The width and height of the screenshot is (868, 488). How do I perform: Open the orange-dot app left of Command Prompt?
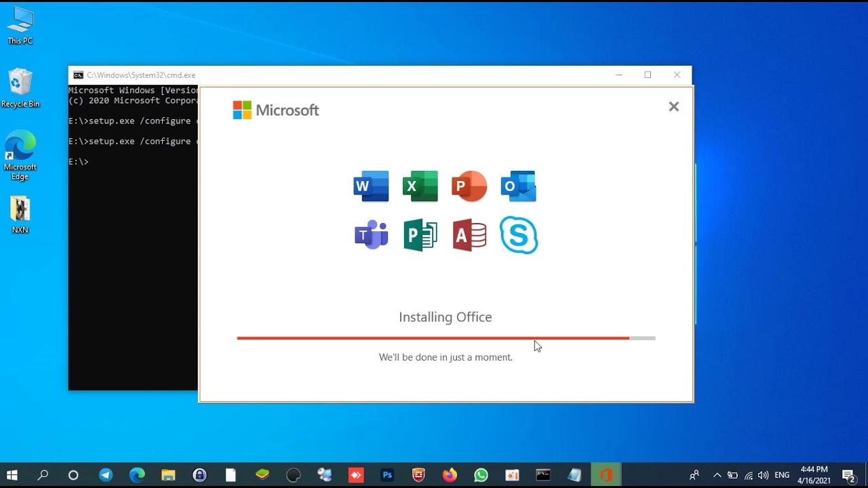(512, 475)
